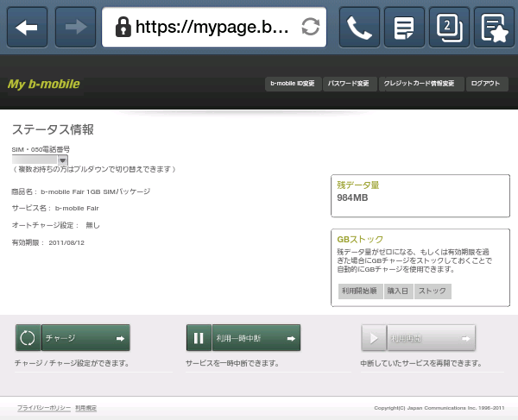Select the サービス名 b-mobile Fair line
Screen dimensions: 518x420
(x=55, y=208)
